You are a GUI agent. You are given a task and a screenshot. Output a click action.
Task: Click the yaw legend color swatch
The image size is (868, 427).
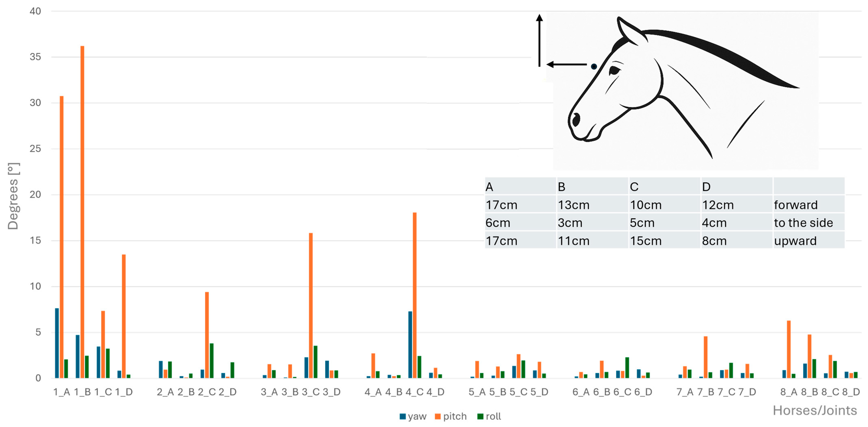402,416
